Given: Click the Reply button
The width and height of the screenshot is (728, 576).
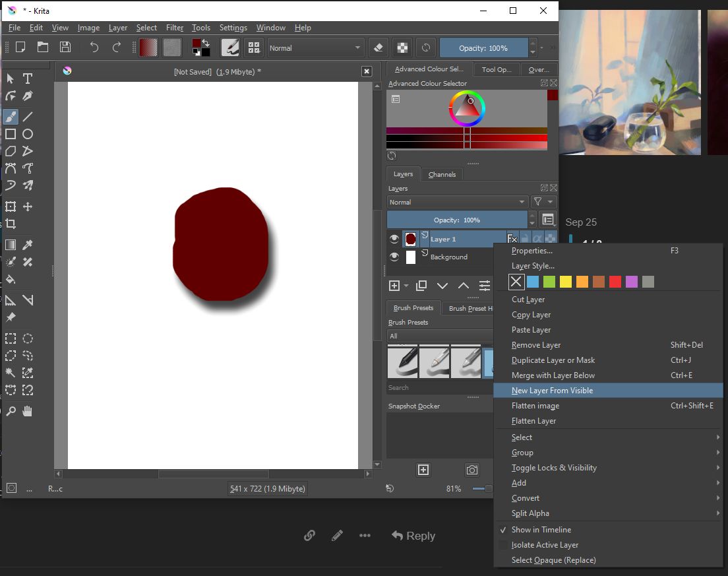Looking at the screenshot, I should click(x=413, y=536).
